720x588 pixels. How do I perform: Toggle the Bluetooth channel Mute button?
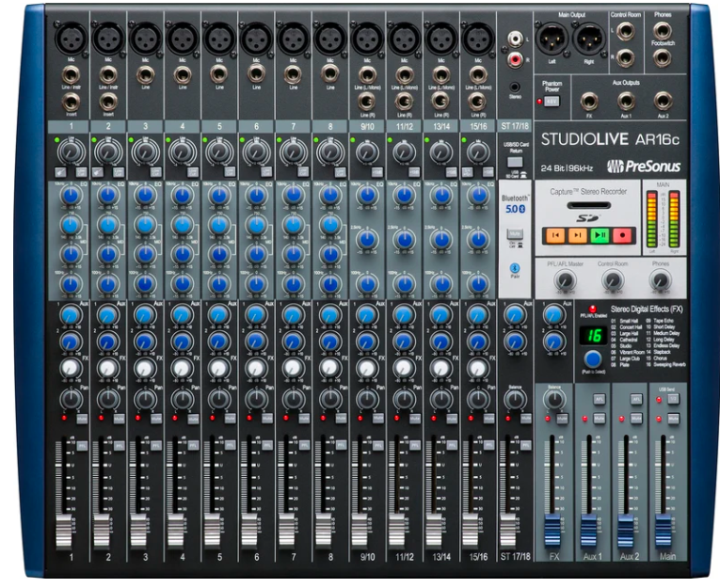[515, 233]
